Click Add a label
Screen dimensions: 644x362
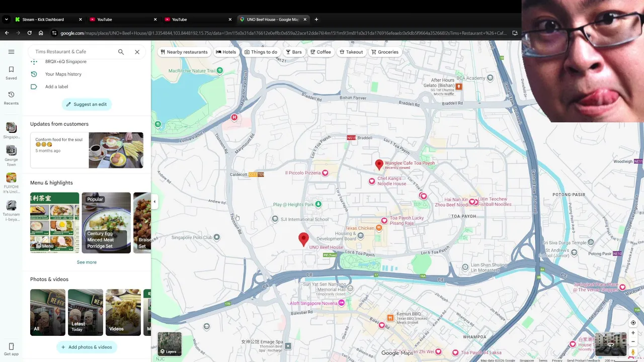tap(56, 86)
